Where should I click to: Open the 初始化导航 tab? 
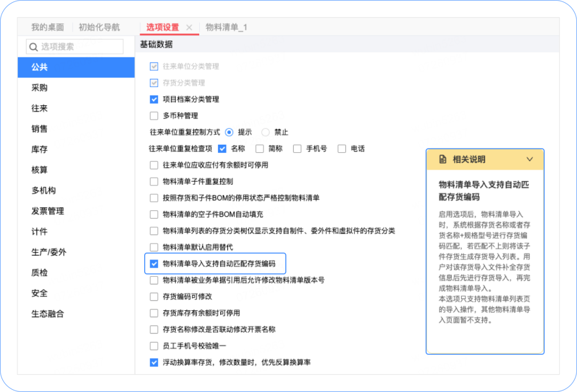pos(99,27)
